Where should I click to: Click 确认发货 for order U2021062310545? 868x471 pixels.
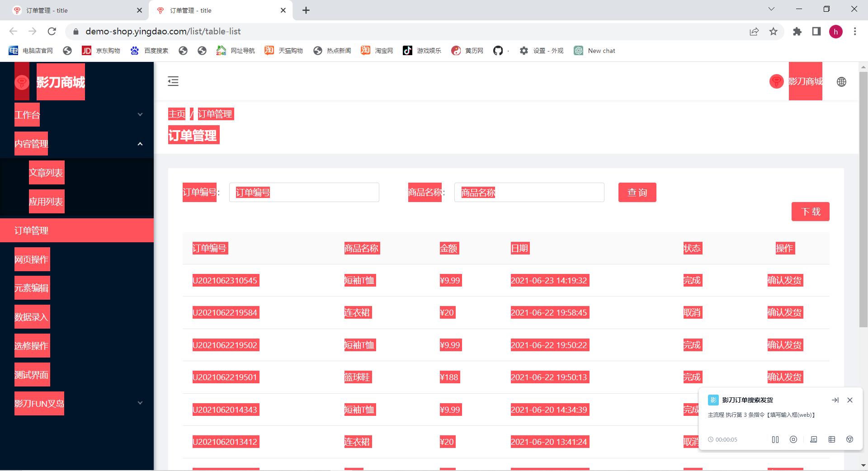[x=785, y=280]
